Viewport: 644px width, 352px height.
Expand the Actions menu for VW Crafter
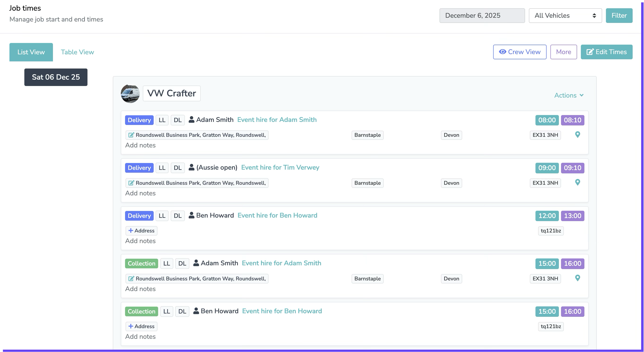point(569,95)
